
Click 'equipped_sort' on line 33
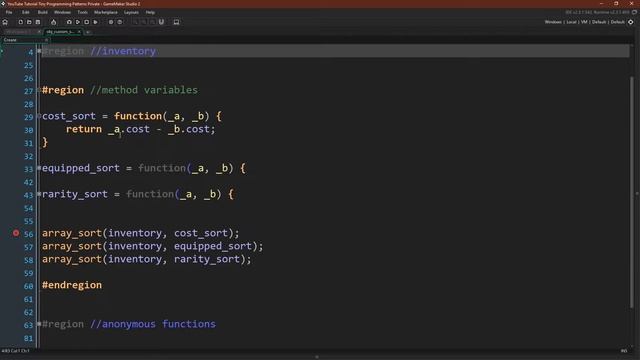coord(81,168)
